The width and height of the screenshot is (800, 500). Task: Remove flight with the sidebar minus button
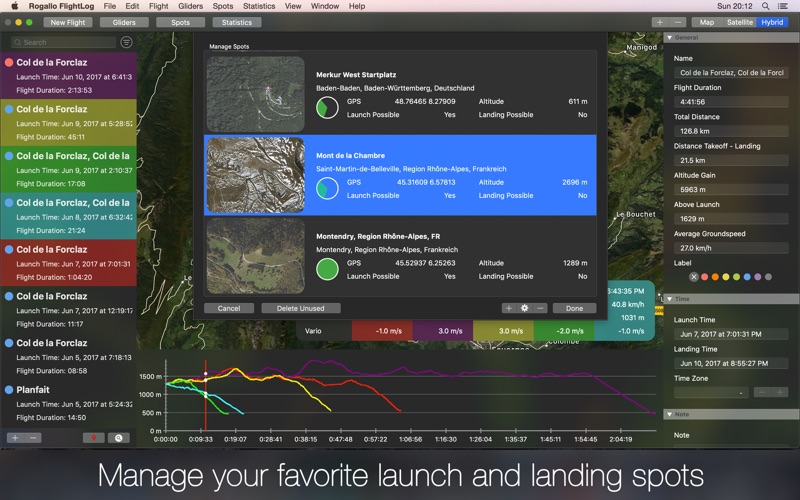[x=33, y=438]
